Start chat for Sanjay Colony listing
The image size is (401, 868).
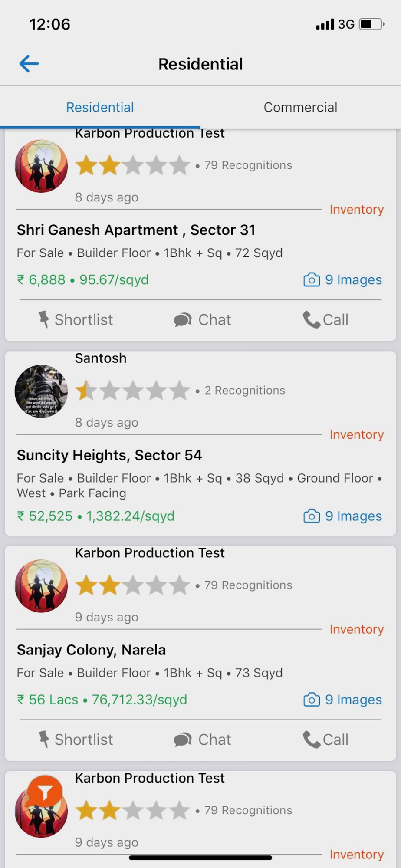click(x=202, y=740)
